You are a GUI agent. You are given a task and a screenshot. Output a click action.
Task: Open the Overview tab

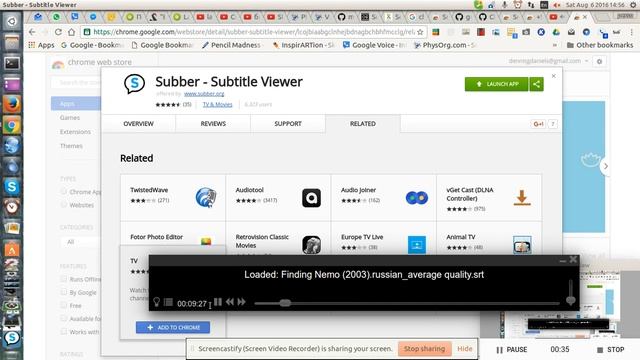[138, 124]
